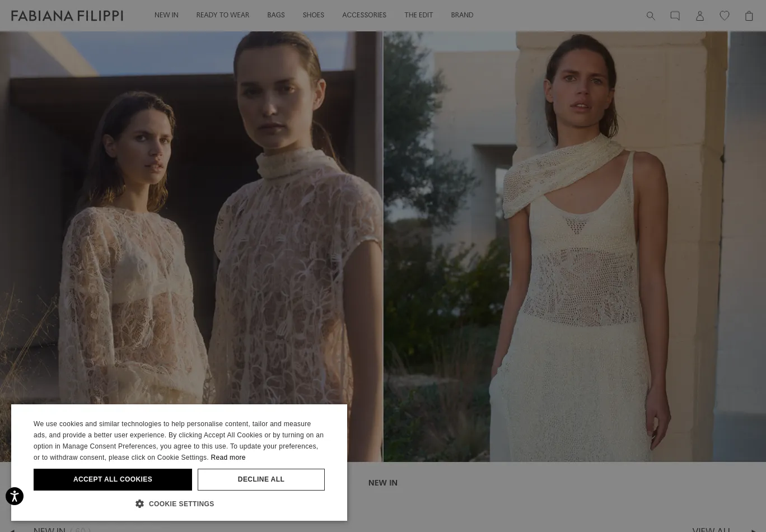Open the accessibility options icon
Screen dimensions: 766x532
coord(15,496)
